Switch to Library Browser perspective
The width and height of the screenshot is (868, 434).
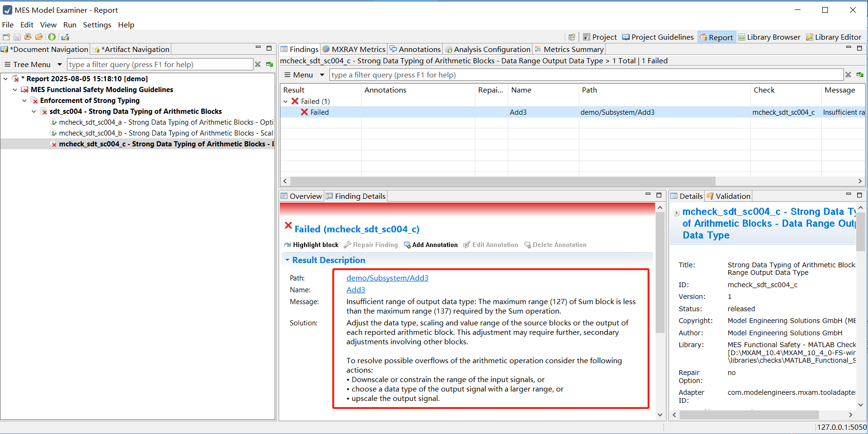[x=769, y=37]
